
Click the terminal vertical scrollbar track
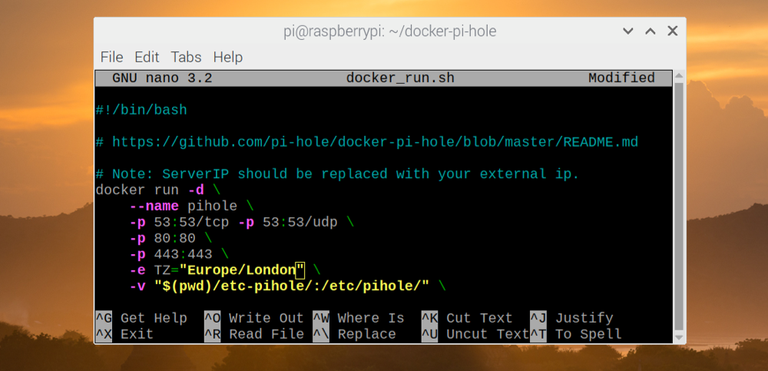679,206
